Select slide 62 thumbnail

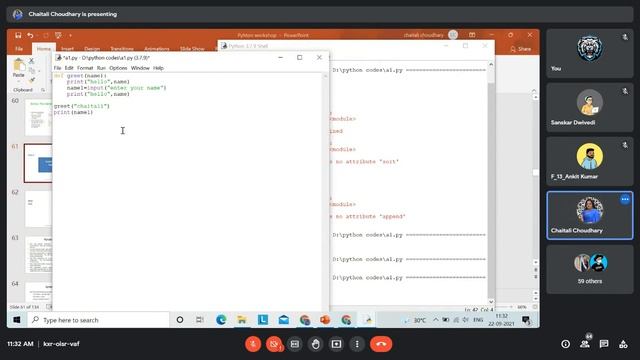[x=39, y=208]
